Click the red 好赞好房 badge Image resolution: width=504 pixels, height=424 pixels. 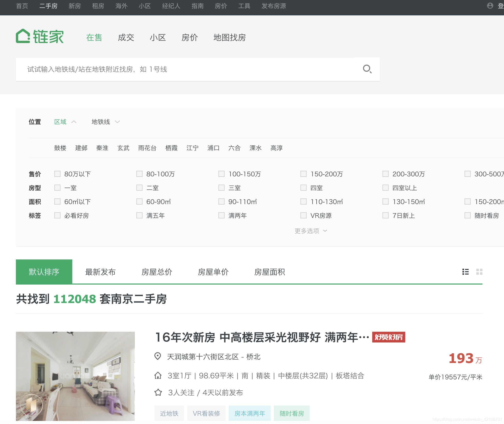389,337
